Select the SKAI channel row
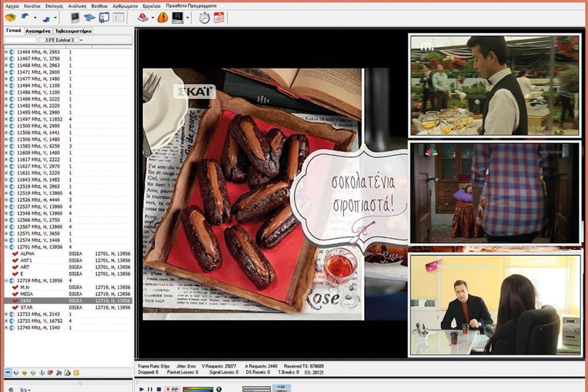Screen dimensions: 588x392 68,301
